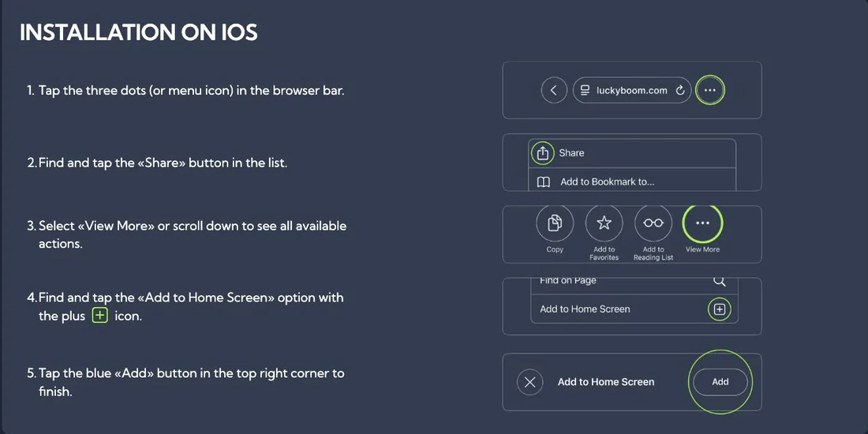Click the page icon left of luckyboom.com
The image size is (868, 434).
pos(585,90)
